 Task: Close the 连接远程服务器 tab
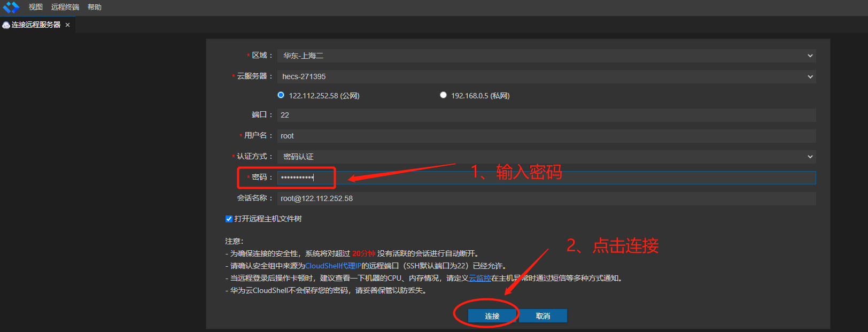point(67,25)
